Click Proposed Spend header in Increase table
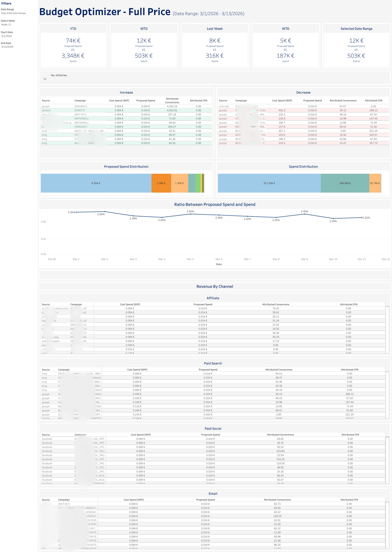Screen dimensions: 392x552 point(146,100)
